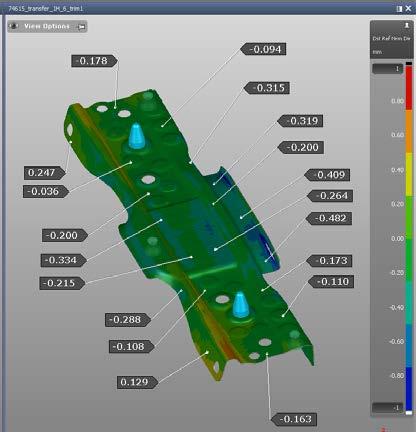Click the legend lower limit field showing -1

tap(388, 408)
